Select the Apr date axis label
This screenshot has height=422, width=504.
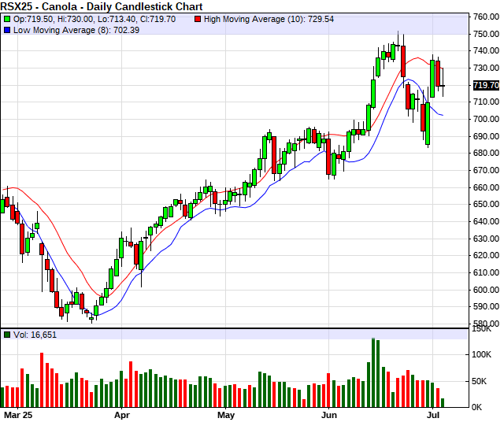(122, 413)
